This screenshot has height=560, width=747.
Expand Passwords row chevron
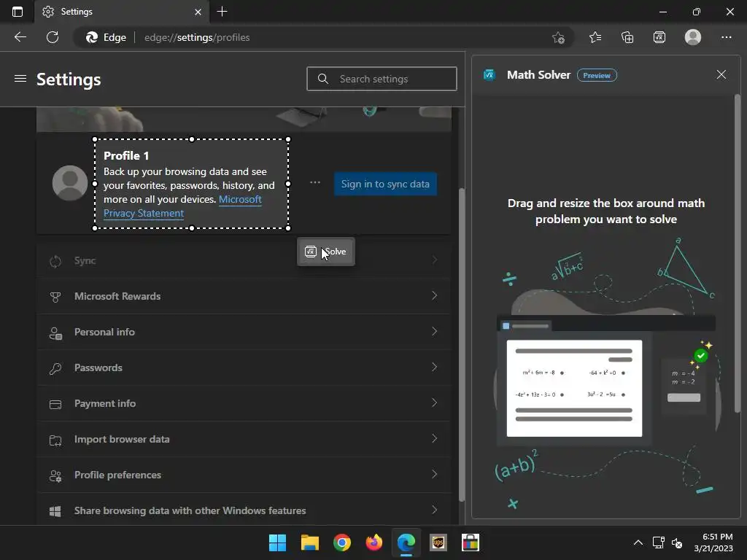(x=435, y=367)
